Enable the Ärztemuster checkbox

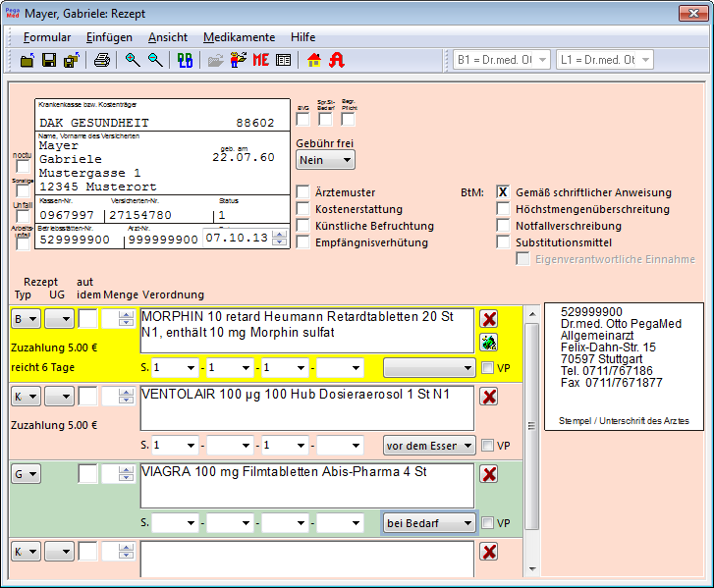click(303, 192)
